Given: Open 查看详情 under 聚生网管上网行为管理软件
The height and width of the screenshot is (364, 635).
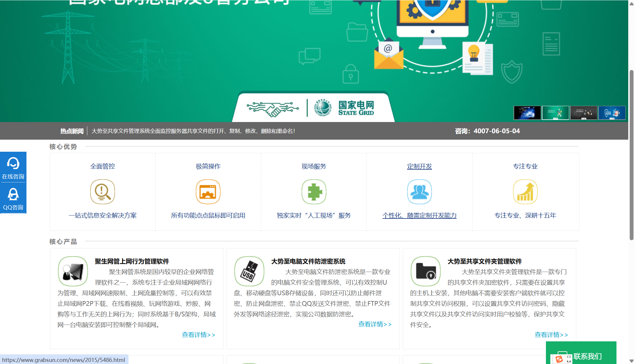Looking at the screenshot, I should click(x=198, y=335).
